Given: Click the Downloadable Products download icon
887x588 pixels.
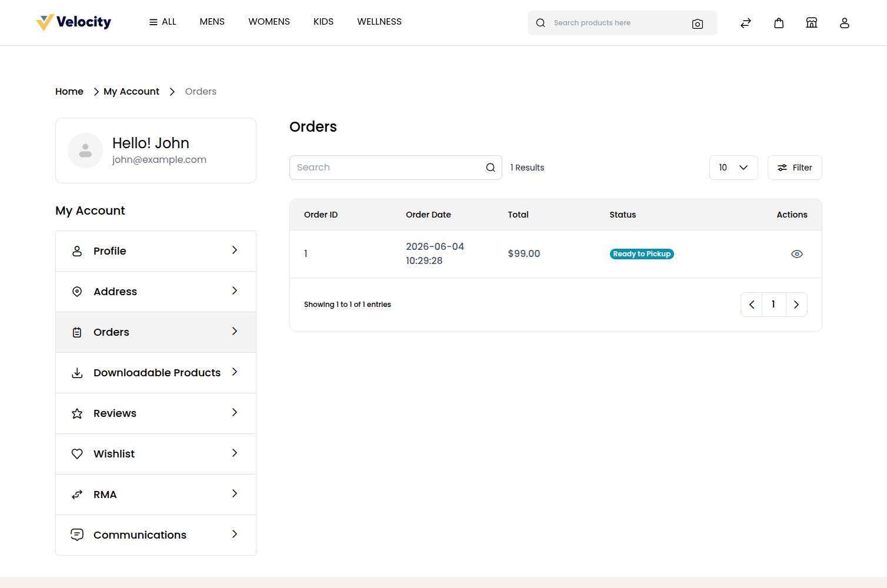Looking at the screenshot, I should point(77,373).
